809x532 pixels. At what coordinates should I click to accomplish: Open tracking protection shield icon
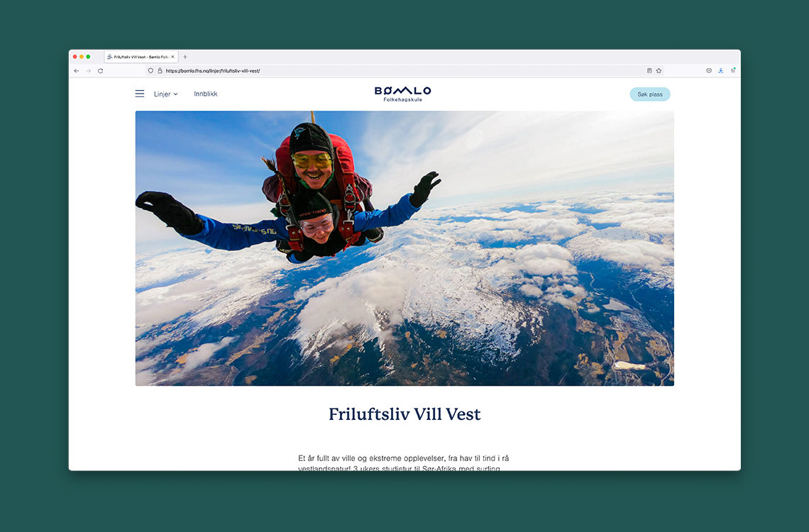pyautogui.click(x=150, y=71)
